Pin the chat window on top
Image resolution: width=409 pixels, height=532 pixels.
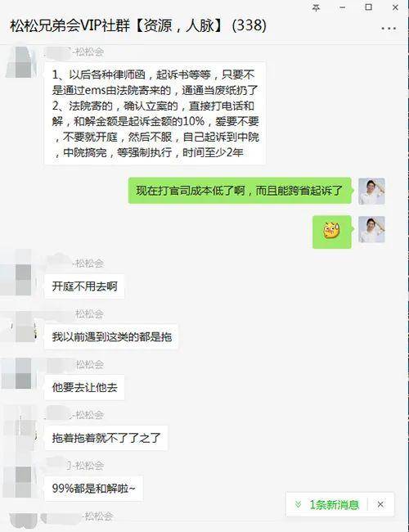[x=316, y=7]
